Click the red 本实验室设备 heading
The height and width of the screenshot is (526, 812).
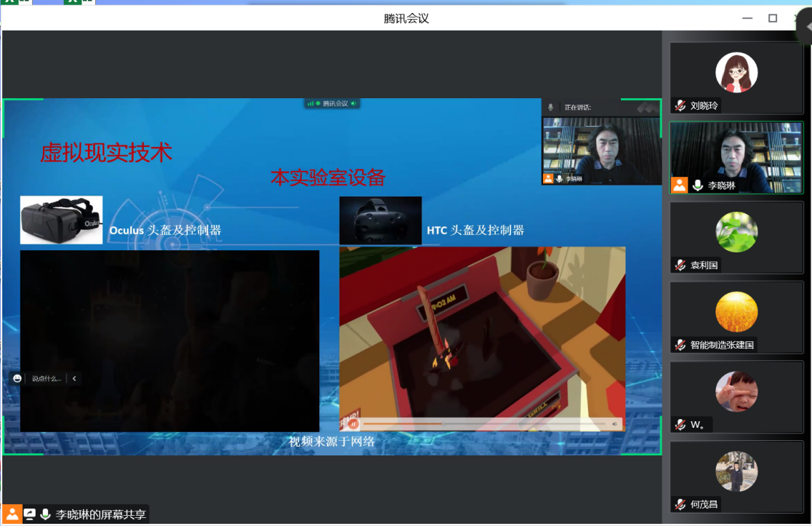(328, 178)
